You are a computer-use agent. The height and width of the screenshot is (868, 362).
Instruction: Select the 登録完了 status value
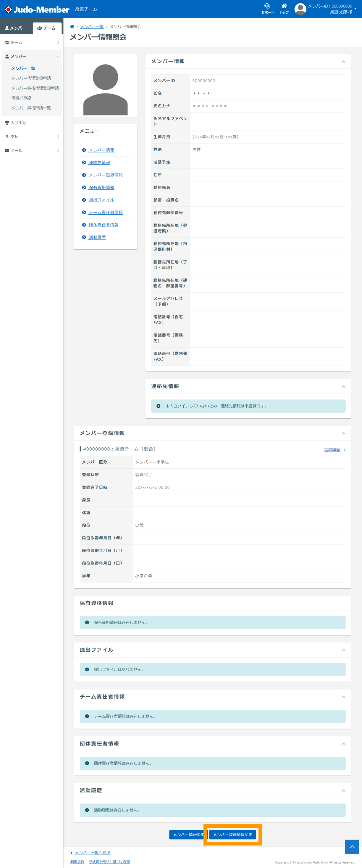coord(143,475)
